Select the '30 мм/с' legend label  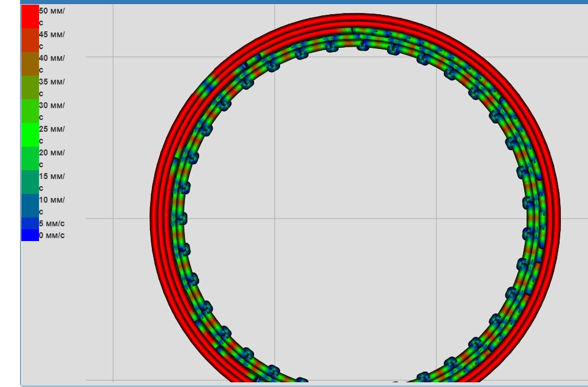pos(52,111)
